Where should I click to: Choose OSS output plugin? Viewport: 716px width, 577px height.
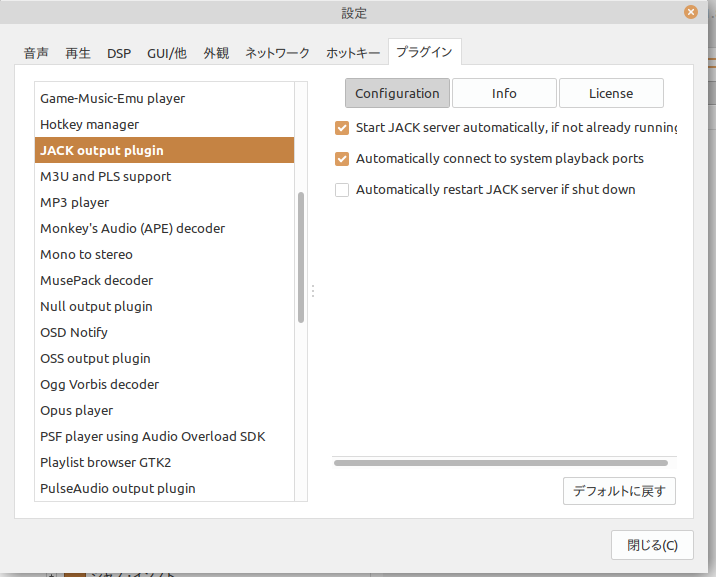[x=164, y=358]
